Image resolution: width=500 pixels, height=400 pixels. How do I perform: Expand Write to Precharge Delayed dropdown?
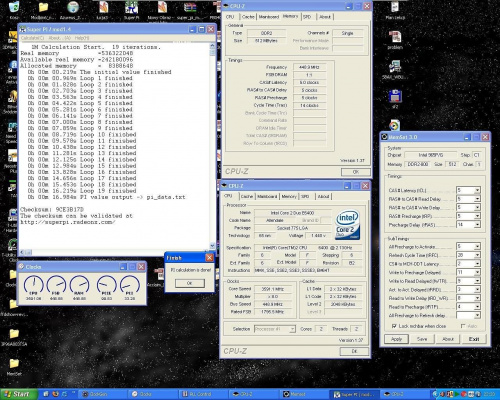477,272
